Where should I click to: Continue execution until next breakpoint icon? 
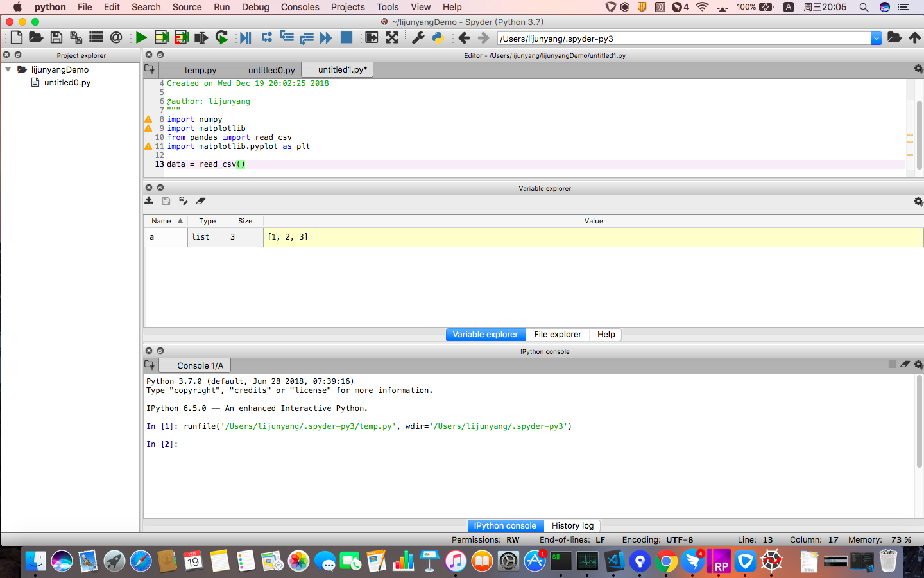(326, 38)
